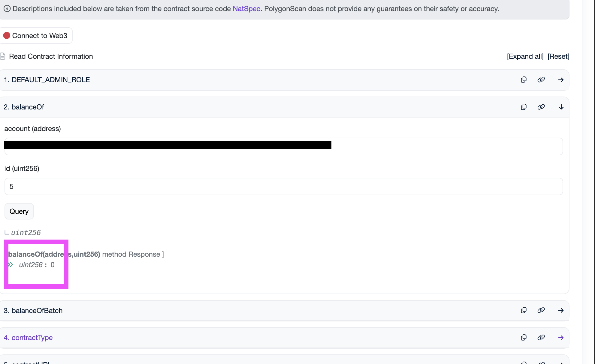The height and width of the screenshot is (364, 595).
Task: Click permalink icon for balanceOfBatch
Action: (541, 310)
